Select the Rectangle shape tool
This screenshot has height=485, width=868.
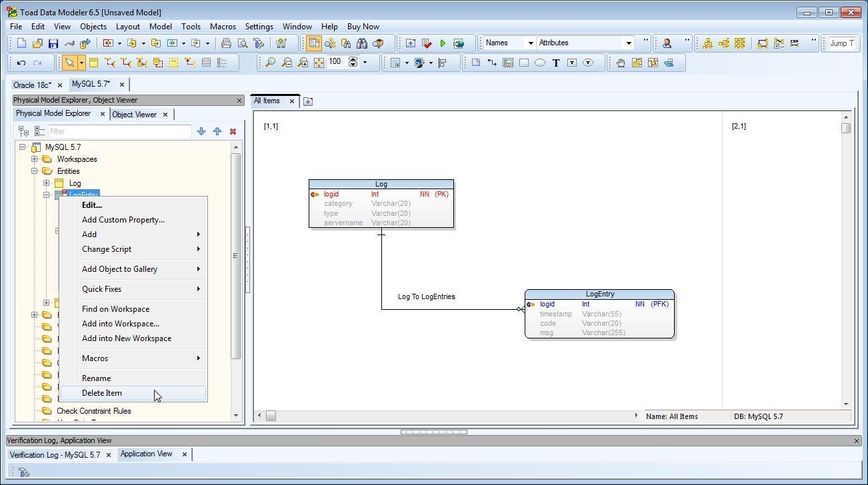click(524, 63)
